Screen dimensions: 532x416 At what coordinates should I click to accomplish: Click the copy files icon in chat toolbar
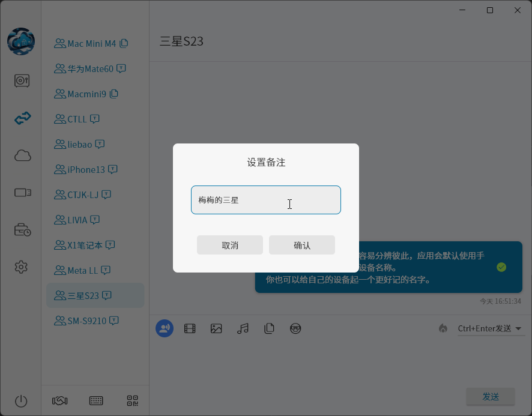(x=269, y=328)
